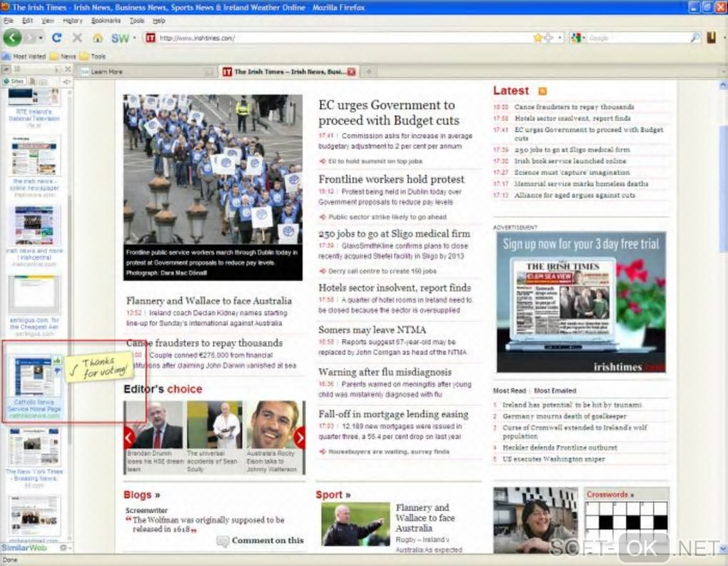
Task: Close The Irish Times tab
Action: coord(351,71)
